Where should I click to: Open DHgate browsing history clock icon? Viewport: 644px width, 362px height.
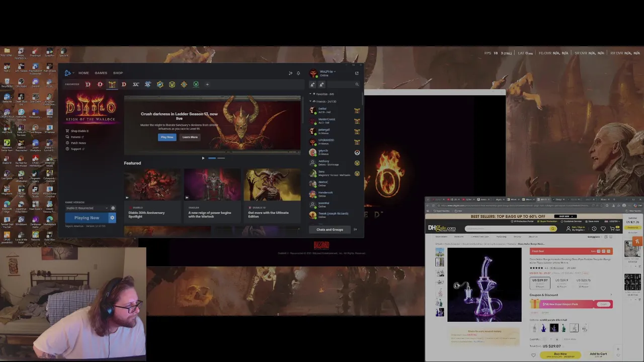point(594,229)
